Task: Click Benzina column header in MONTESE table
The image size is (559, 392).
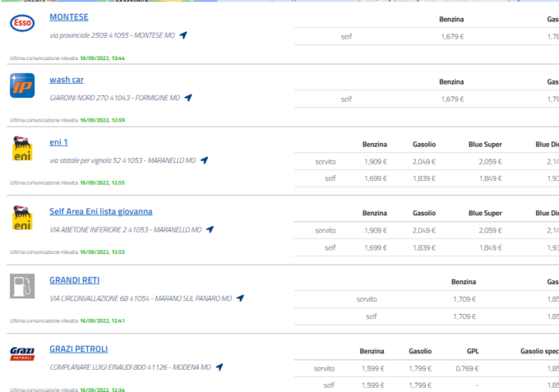Action: (451, 19)
